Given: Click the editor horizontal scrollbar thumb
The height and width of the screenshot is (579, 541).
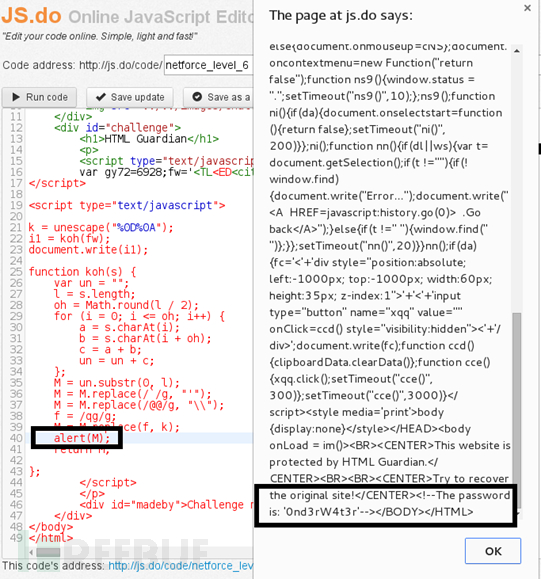Looking at the screenshot, I should click(x=48, y=552).
